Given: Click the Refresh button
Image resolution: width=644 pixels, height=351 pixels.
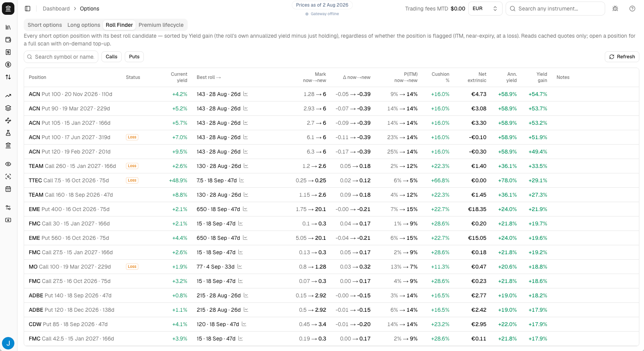Looking at the screenshot, I should [x=622, y=57].
